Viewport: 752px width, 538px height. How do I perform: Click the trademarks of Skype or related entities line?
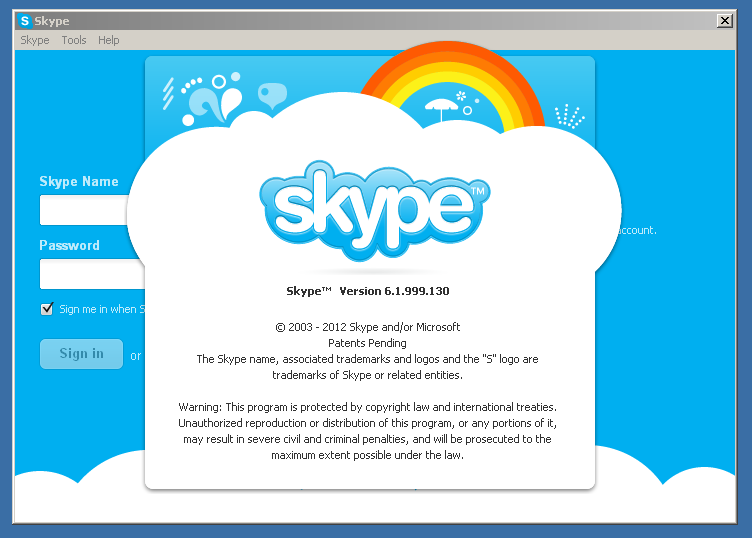(x=368, y=375)
